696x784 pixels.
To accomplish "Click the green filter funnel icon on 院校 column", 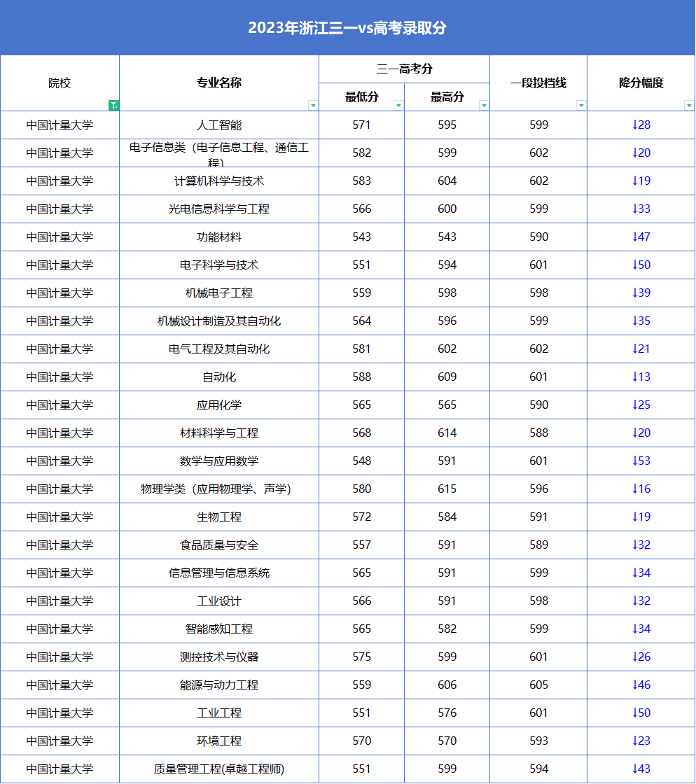I will pos(115,105).
